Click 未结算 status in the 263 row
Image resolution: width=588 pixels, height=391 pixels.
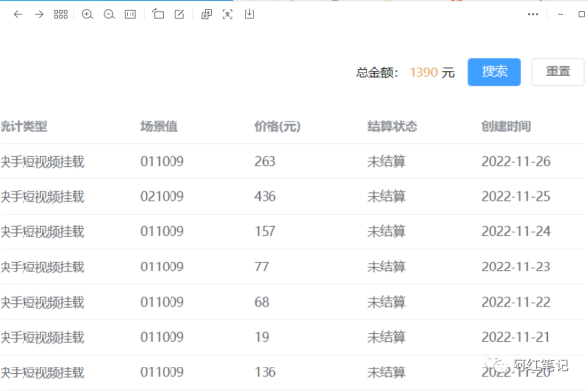[x=386, y=162]
